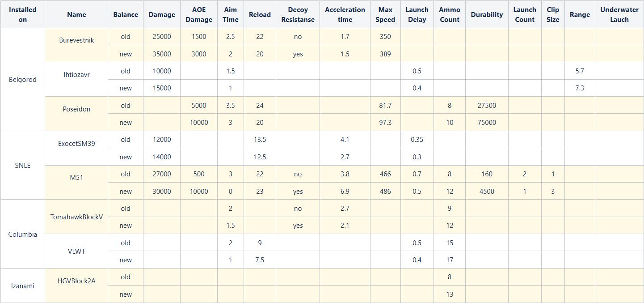This screenshot has height=303, width=644.
Task: Click the 'M51' name cell
Action: click(76, 183)
